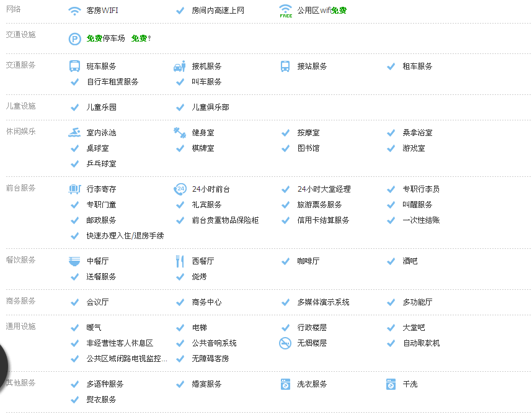Click the 公用区wifi FREE icon
Screen dimensions: 532x414
click(285, 9)
